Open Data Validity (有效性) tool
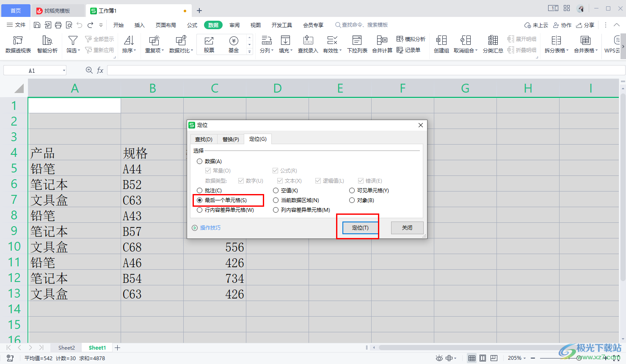The height and width of the screenshot is (364, 626). [x=332, y=44]
